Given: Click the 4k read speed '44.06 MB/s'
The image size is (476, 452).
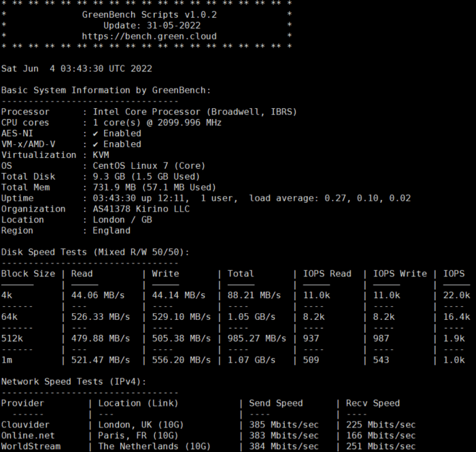Looking at the screenshot, I should tap(98, 295).
